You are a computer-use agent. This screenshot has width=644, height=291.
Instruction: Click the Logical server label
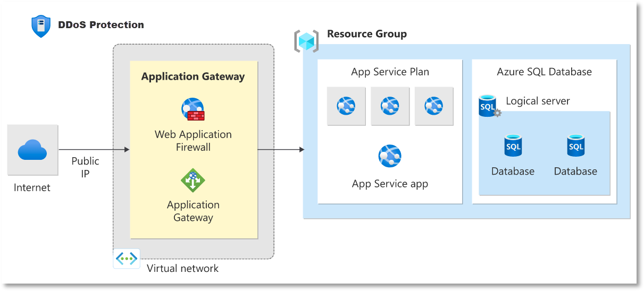[x=538, y=101]
